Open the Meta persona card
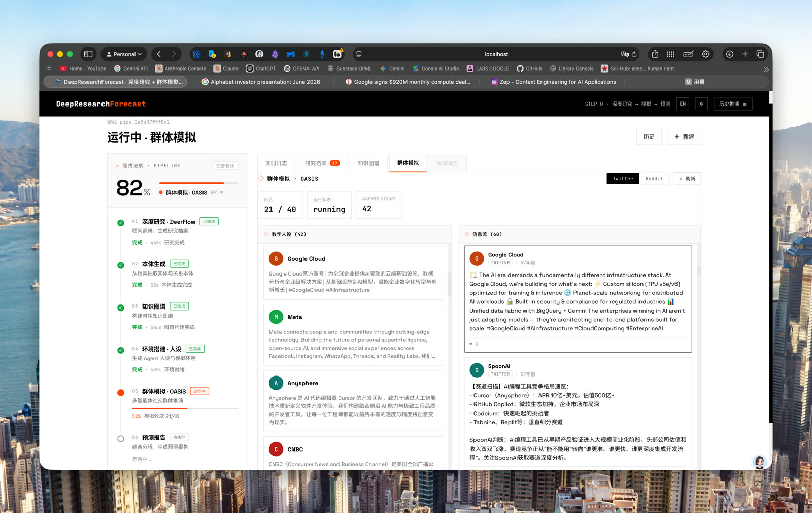The width and height of the screenshot is (812, 513). click(x=353, y=335)
